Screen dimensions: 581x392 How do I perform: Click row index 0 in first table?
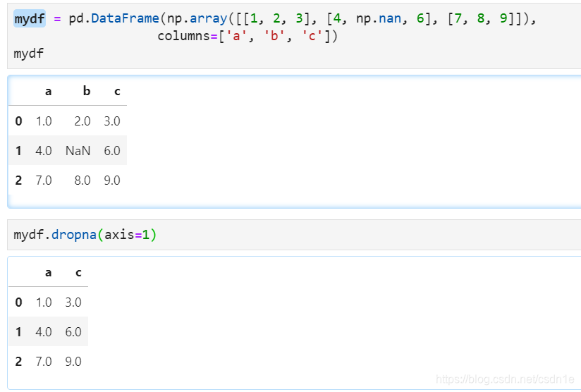[18, 121]
